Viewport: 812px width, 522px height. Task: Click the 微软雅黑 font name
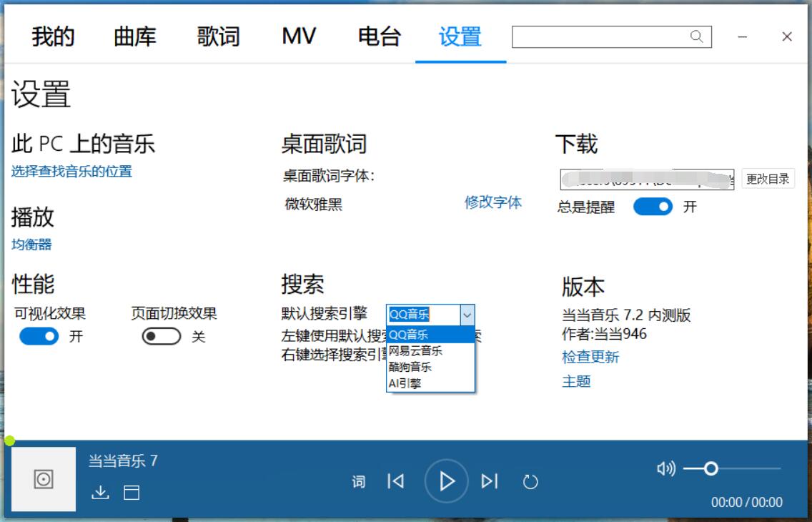point(314,204)
